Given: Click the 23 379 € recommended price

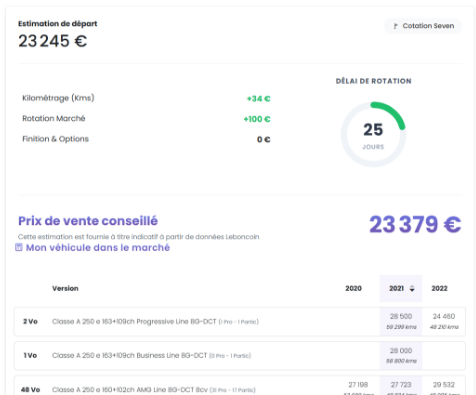Looking at the screenshot, I should (415, 224).
